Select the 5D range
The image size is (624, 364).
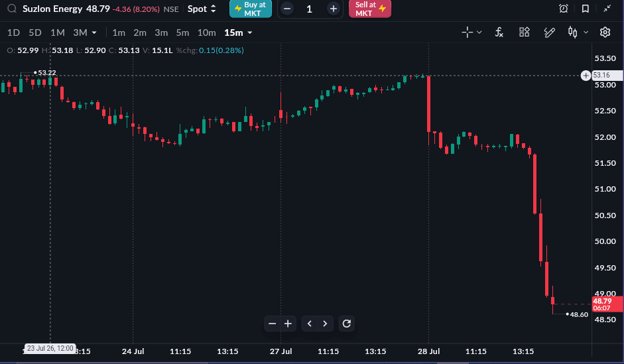35,32
